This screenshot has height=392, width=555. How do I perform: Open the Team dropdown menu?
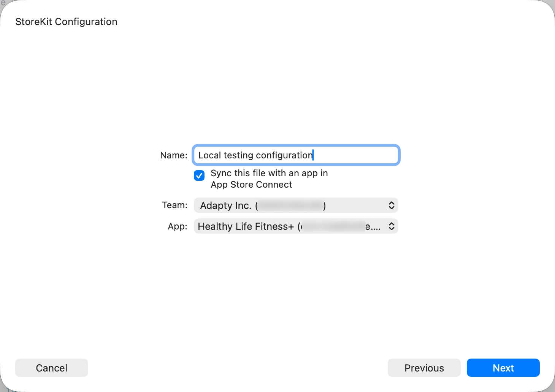point(296,205)
